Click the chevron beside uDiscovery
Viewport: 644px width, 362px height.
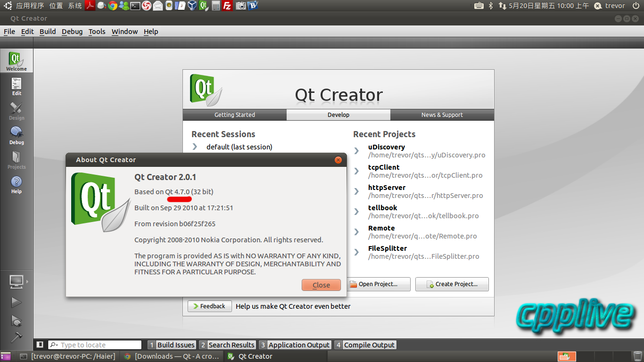(357, 151)
